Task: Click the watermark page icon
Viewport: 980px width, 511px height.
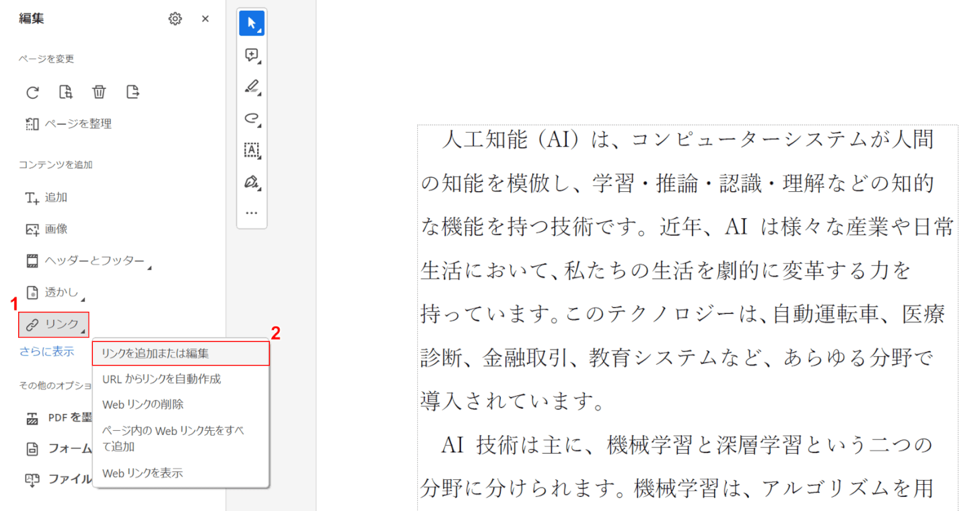Action: click(x=32, y=293)
